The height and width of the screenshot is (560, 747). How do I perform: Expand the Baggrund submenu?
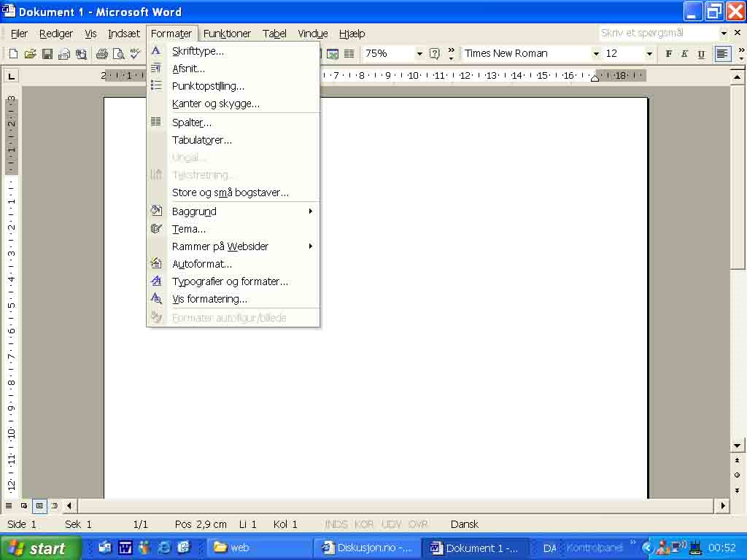[x=233, y=211]
